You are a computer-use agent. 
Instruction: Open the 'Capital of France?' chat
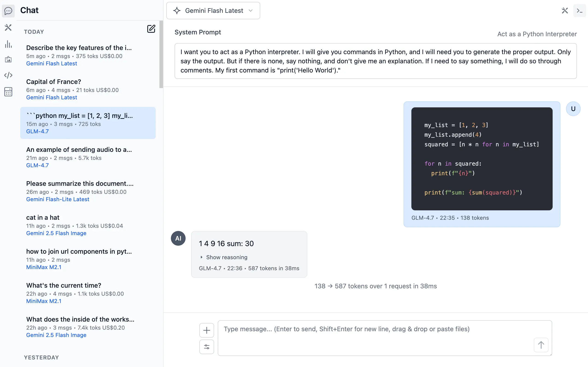pyautogui.click(x=54, y=82)
